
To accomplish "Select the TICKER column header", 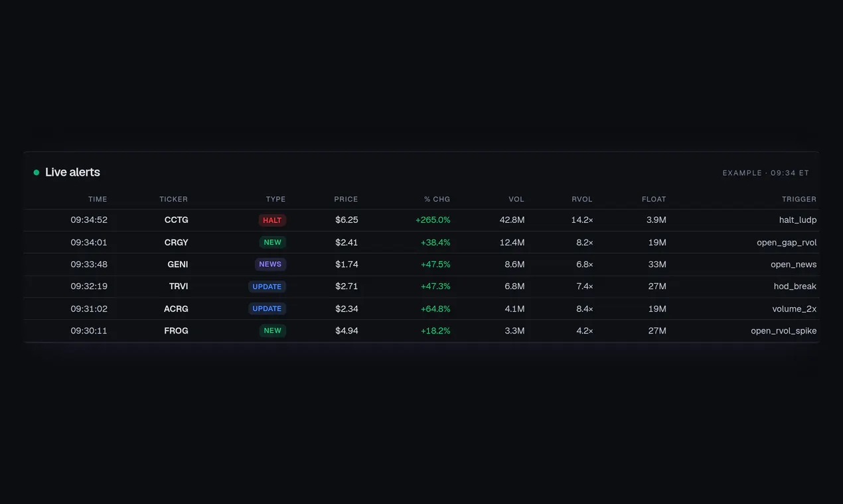I will point(174,199).
